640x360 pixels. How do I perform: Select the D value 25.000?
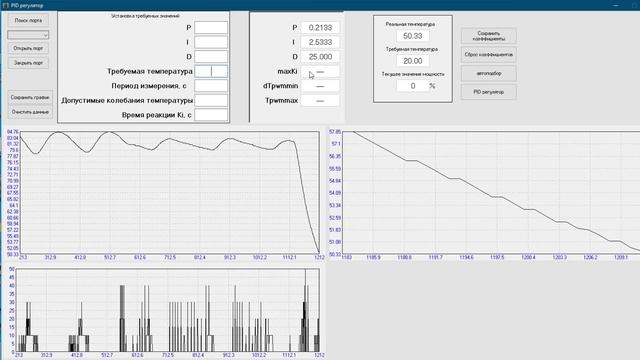[x=320, y=57]
